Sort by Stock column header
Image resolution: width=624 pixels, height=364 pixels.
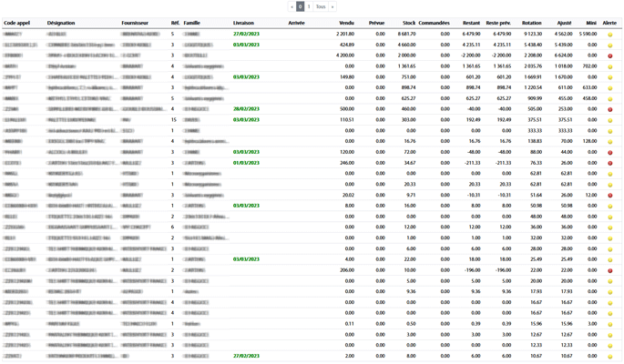tap(409, 23)
